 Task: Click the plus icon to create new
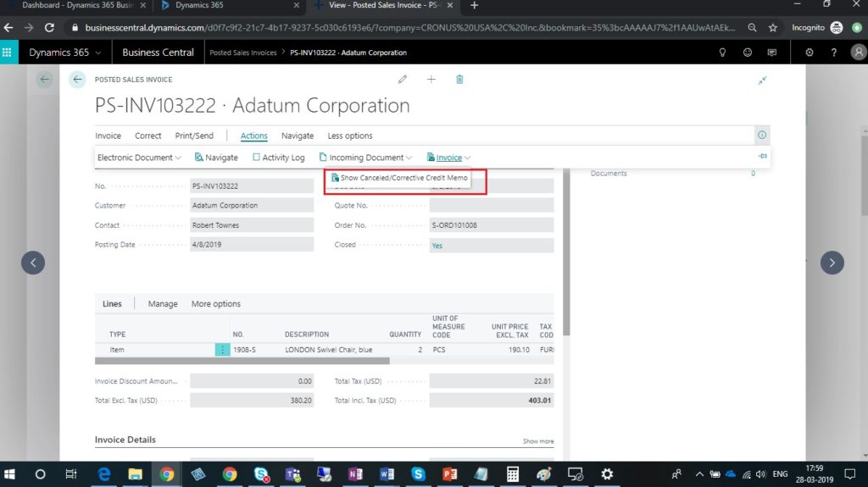coord(431,80)
